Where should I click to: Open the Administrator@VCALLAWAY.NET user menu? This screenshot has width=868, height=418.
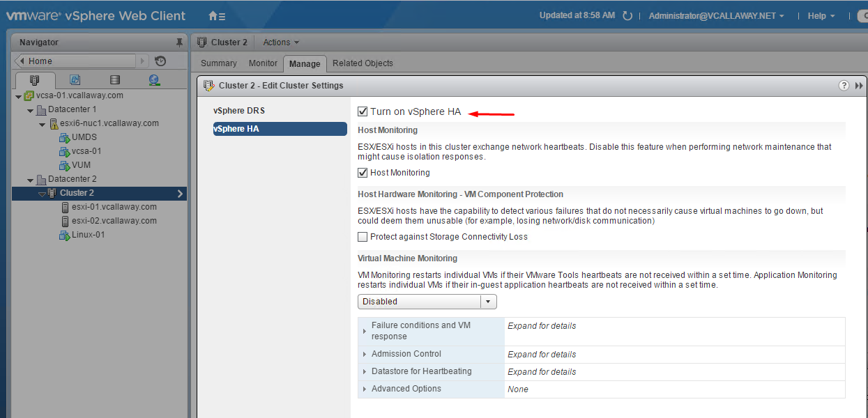[x=717, y=16]
